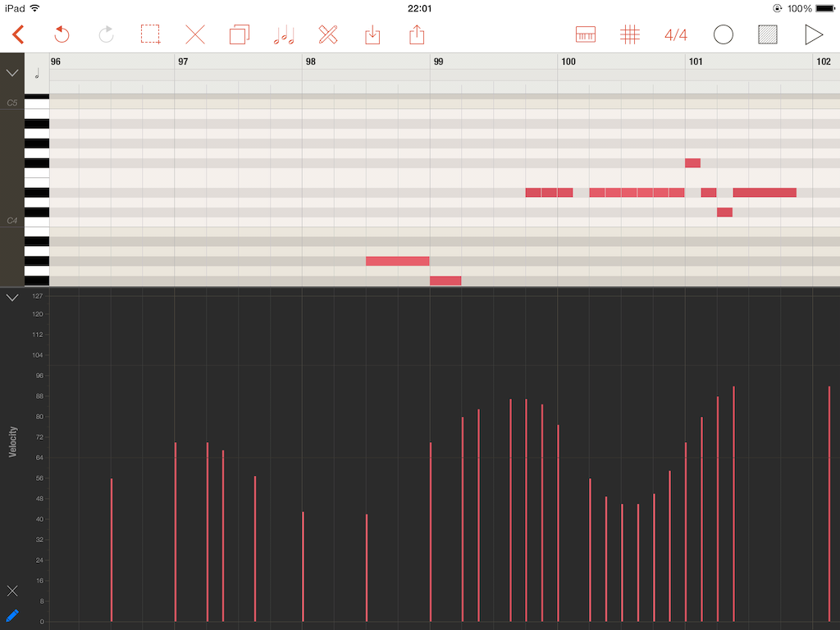Jump to bar 98 marker
The image size is (840, 630).
coord(311,62)
